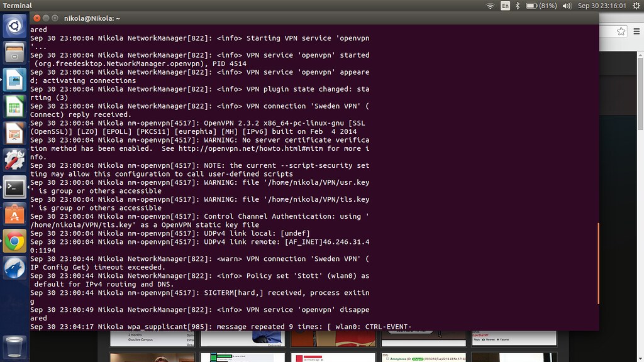Open the Bluetooth indicator menu
The image size is (644, 362).
pos(518,6)
